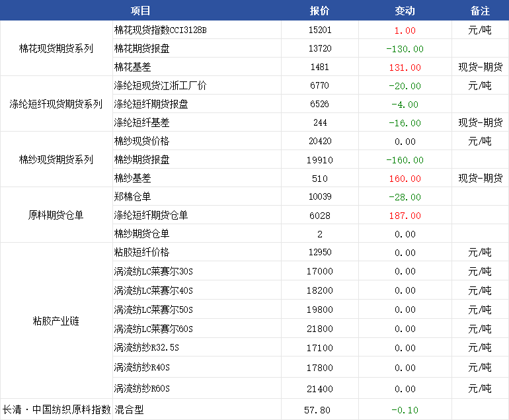Select the 涡流纺LC莱赛尔60S row label

click(x=153, y=329)
